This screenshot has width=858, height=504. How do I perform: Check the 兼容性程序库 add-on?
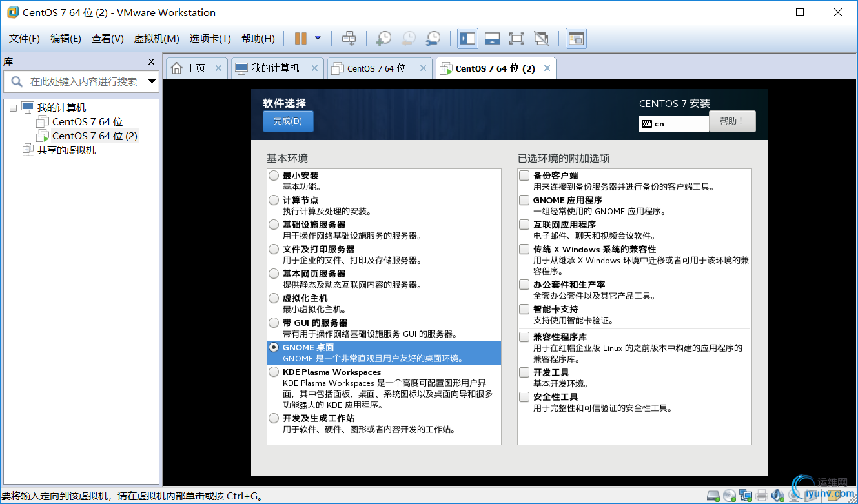point(525,337)
